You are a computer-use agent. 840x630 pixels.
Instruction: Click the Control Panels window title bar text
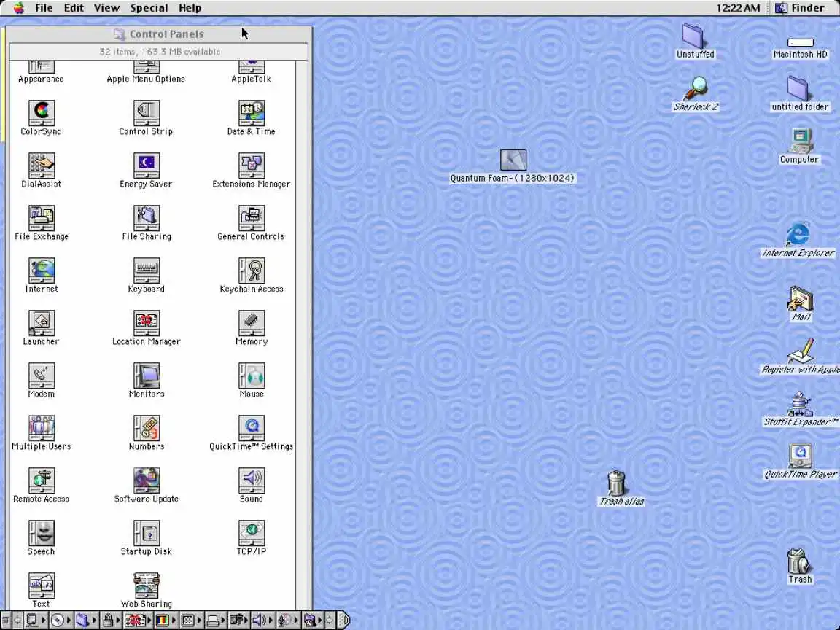coord(166,34)
